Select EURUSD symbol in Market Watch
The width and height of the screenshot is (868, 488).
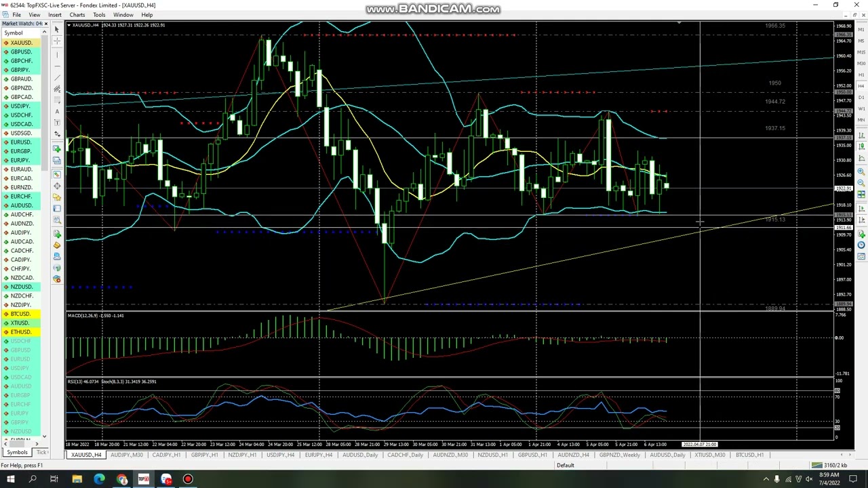[21, 142]
